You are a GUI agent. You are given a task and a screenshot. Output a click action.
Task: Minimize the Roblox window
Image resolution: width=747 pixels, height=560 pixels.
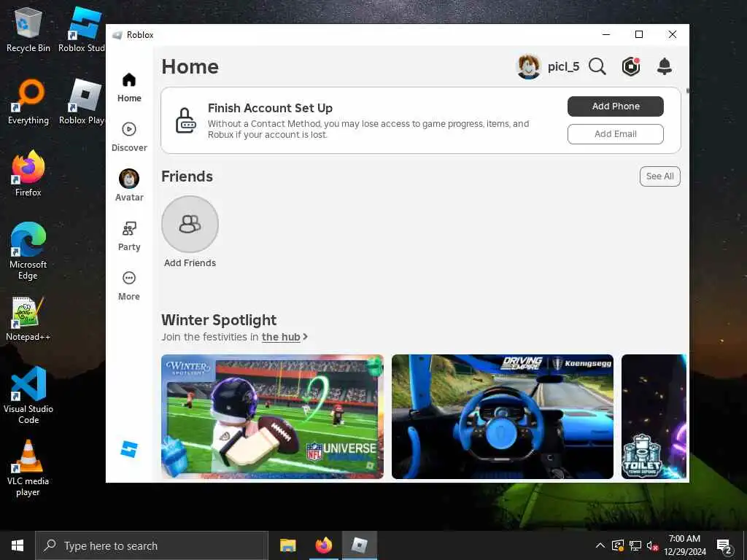click(606, 34)
